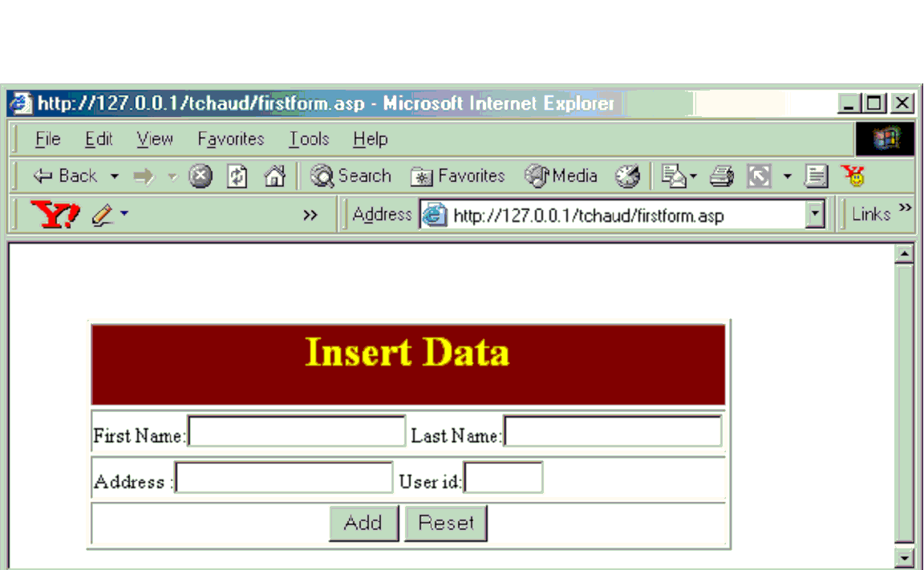
Task: Click the Discuss notepad icon
Action: pos(817,176)
